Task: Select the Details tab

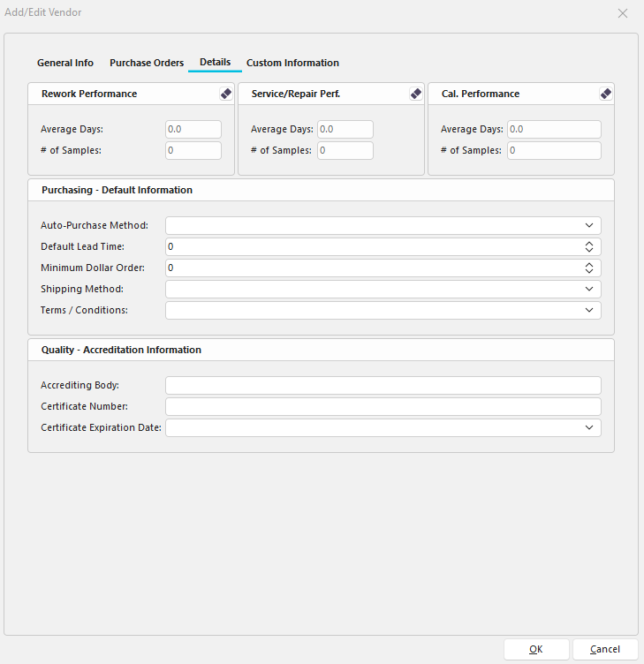Action: click(x=215, y=63)
